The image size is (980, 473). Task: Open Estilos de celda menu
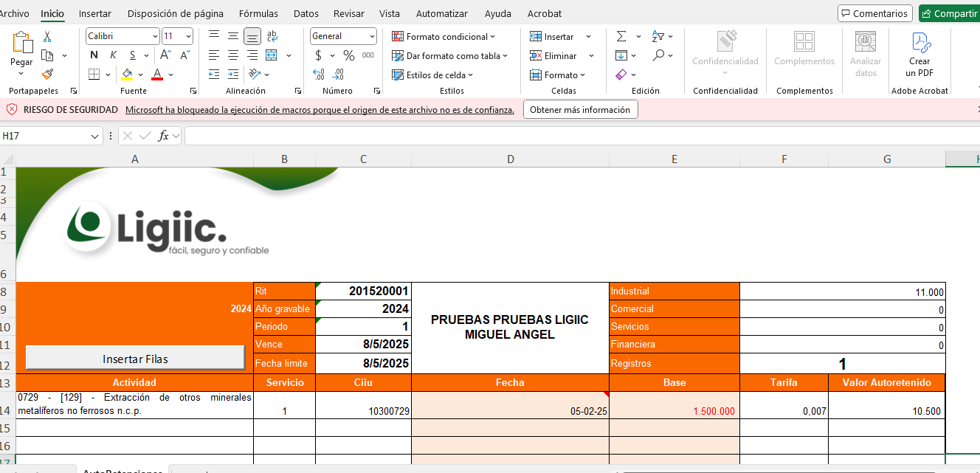432,75
